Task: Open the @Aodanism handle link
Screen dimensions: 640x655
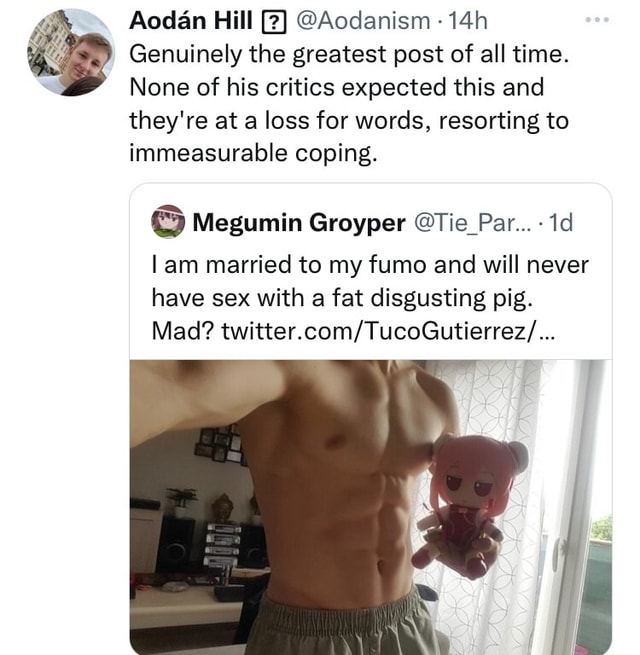Action: coord(363,21)
